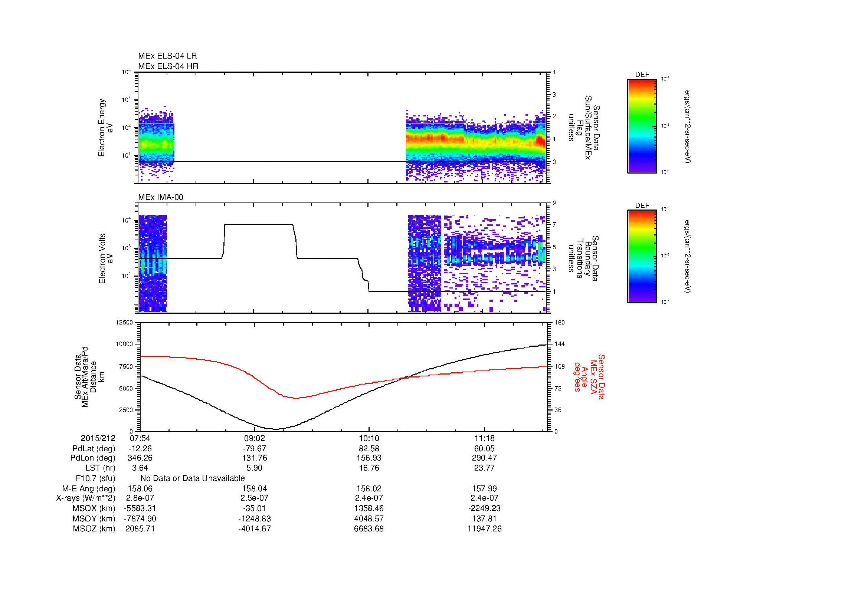Click the time tick label '11:18'

[484, 438]
